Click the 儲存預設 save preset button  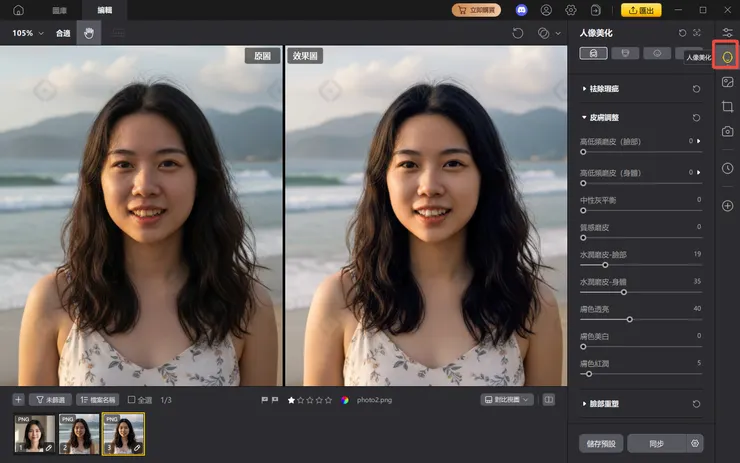[x=601, y=444]
